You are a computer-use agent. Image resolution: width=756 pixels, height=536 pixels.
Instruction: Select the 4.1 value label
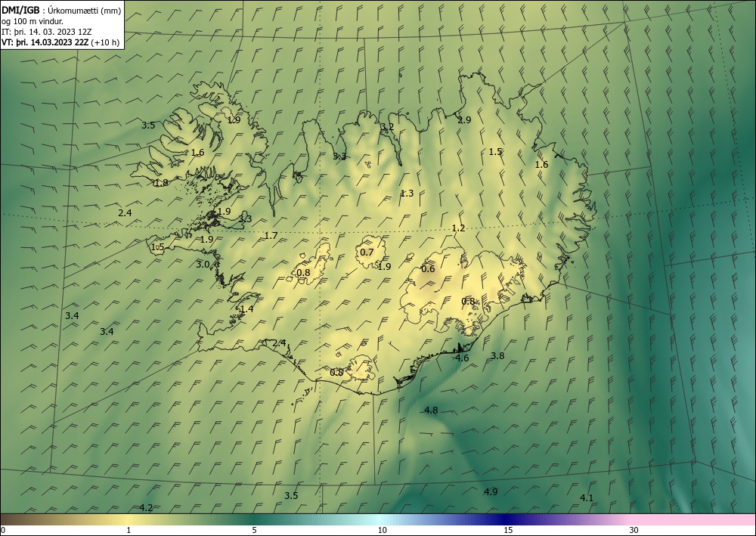[x=587, y=498]
